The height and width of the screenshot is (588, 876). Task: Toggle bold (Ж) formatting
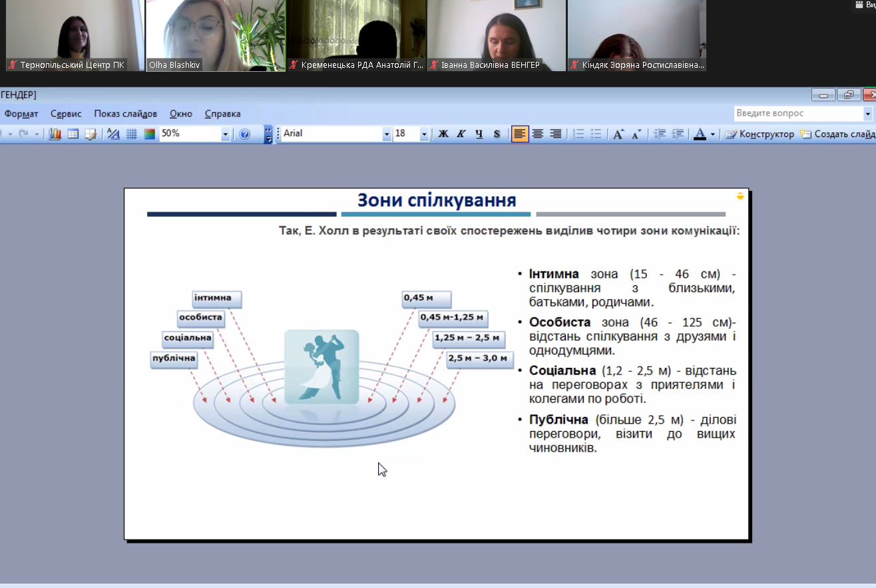pyautogui.click(x=443, y=134)
